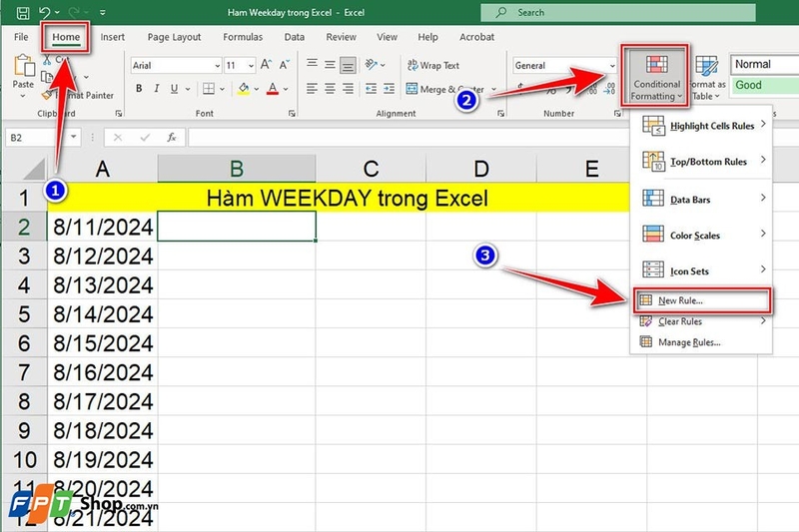This screenshot has height=532, width=799.
Task: Increase font size with larger A icon
Action: pyautogui.click(x=266, y=65)
